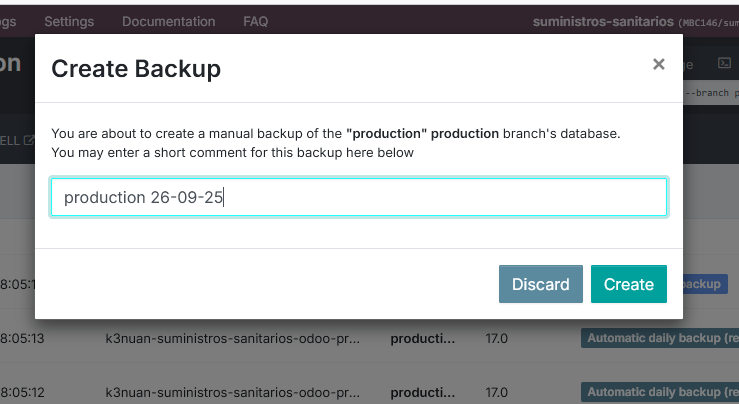Open the Settings menu

coord(69,21)
